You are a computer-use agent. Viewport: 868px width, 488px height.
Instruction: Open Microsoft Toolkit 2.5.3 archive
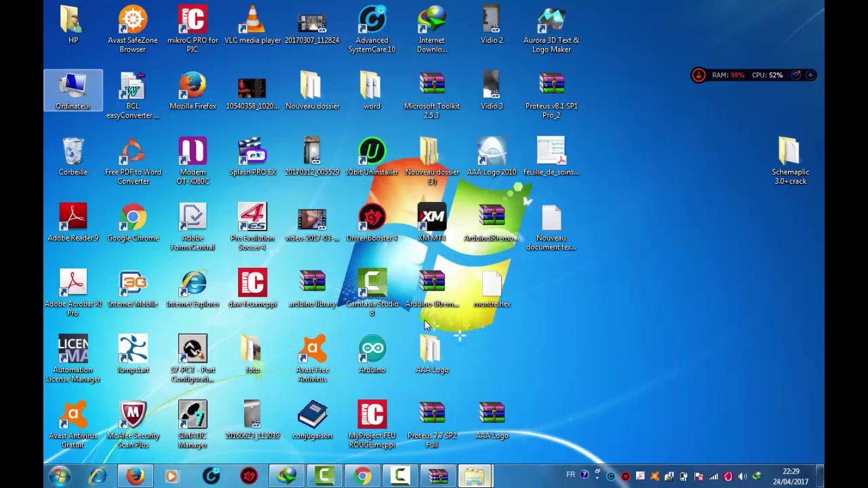tap(432, 95)
